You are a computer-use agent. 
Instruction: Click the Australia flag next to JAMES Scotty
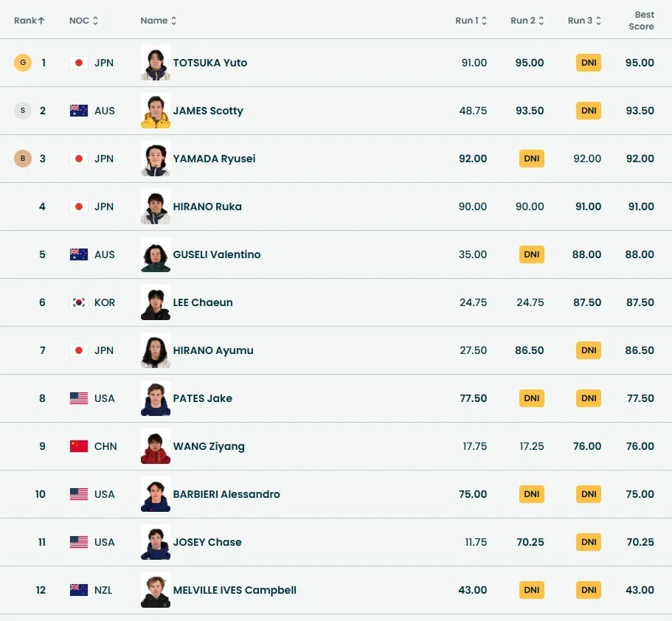tap(79, 111)
